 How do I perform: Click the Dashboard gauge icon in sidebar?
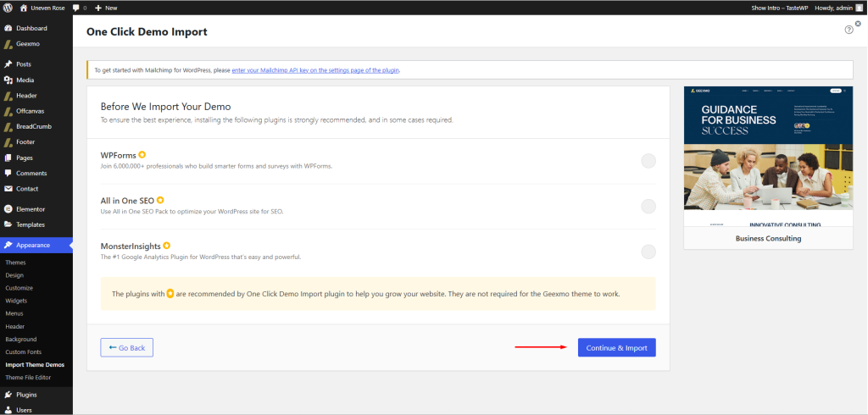8,28
